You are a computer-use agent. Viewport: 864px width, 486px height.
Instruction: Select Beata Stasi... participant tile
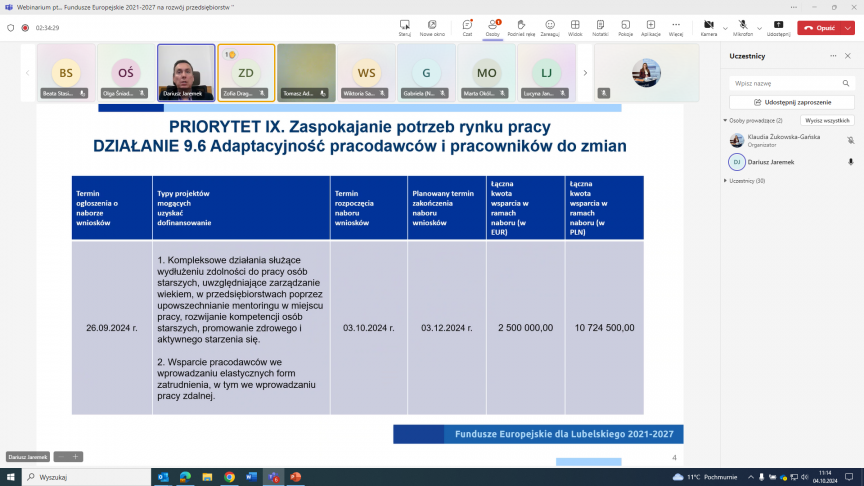[x=66, y=73]
